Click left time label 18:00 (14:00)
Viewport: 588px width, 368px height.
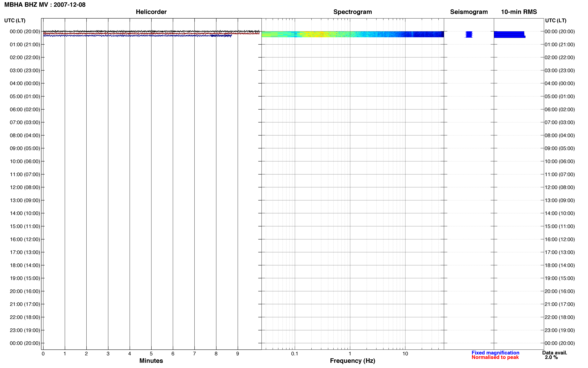[x=25, y=265]
